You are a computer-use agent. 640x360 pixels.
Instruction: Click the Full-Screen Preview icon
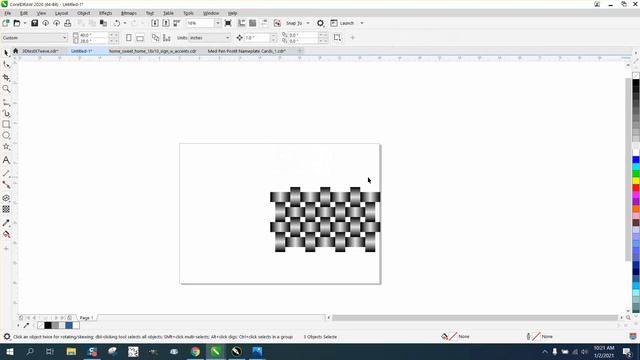(228, 23)
